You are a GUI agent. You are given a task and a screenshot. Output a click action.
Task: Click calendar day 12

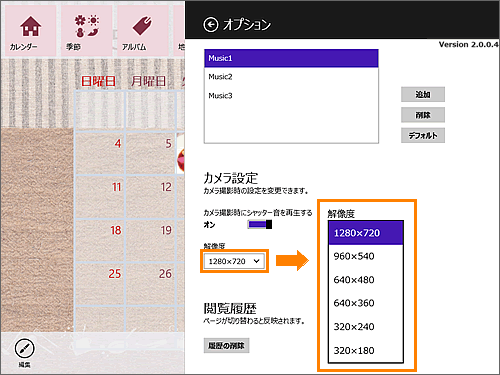[x=151, y=197]
